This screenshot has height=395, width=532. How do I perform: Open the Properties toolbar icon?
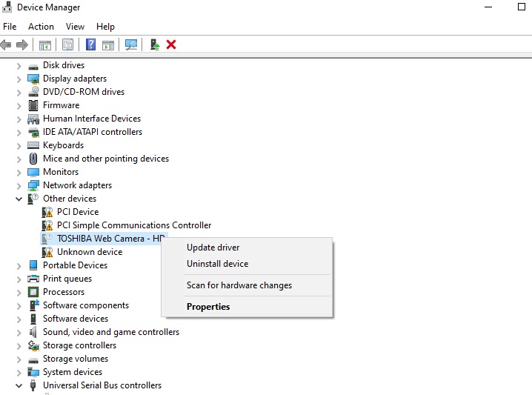(x=68, y=44)
